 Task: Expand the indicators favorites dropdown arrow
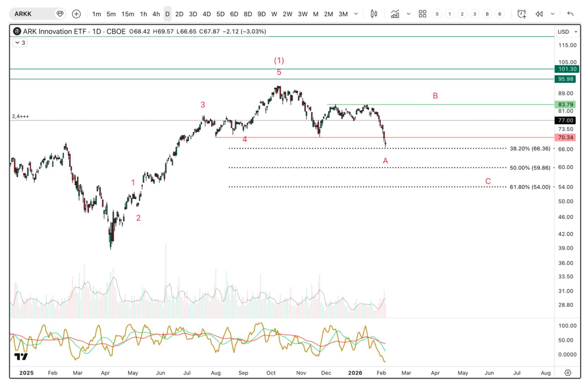coord(409,14)
